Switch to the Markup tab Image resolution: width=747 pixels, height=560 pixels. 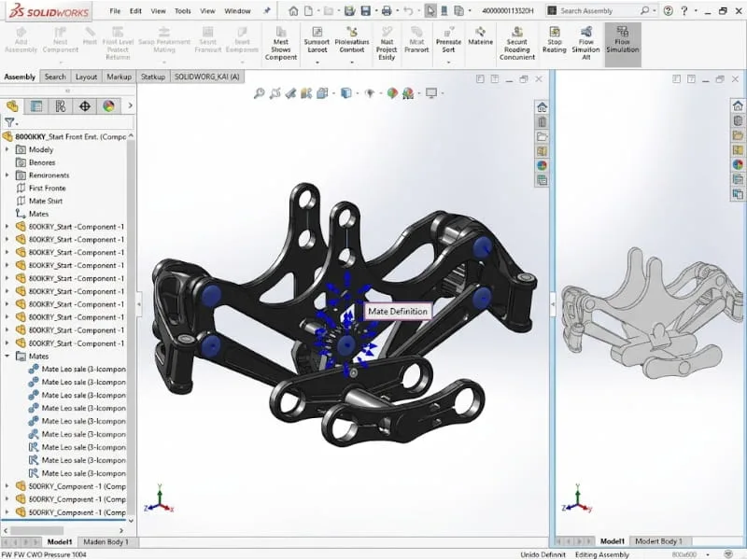120,77
